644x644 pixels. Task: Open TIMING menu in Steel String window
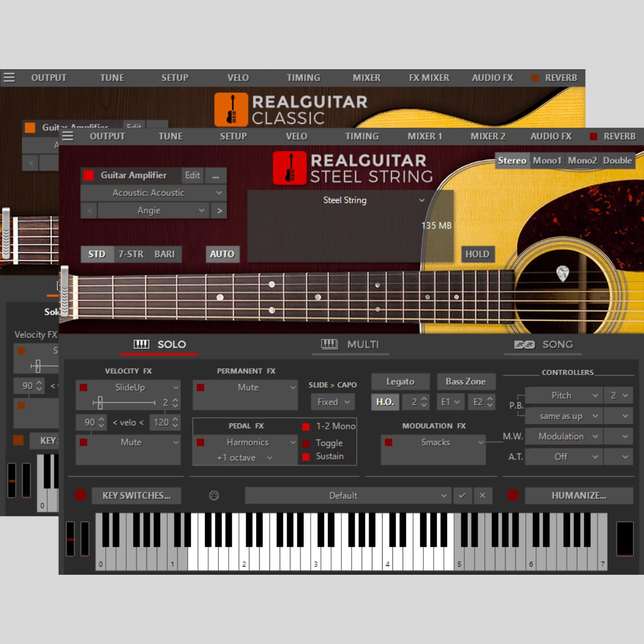362,136
